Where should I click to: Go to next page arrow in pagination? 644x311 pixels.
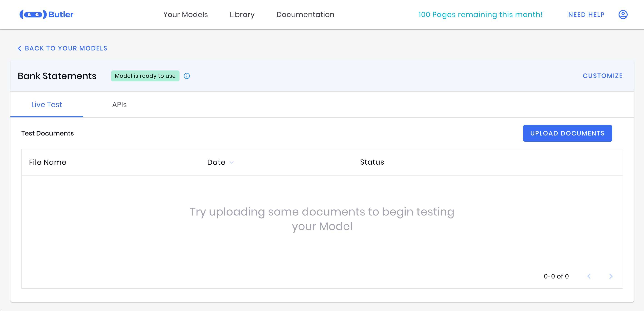pyautogui.click(x=611, y=276)
